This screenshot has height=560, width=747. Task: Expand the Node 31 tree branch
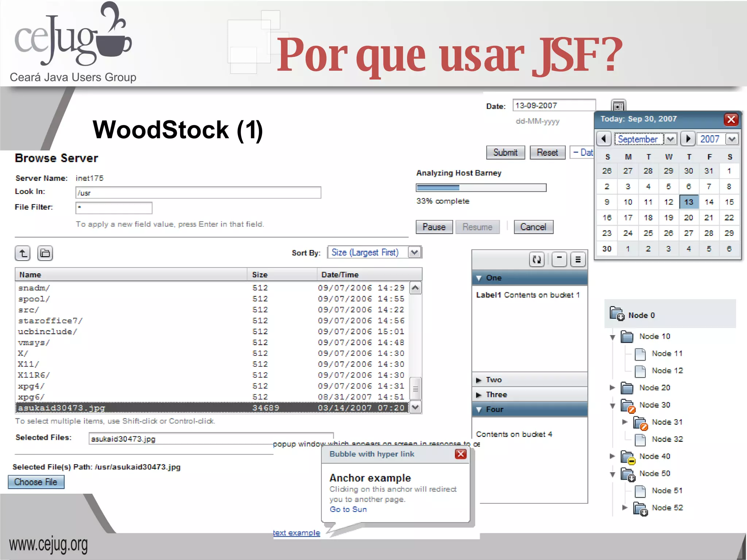(x=625, y=422)
